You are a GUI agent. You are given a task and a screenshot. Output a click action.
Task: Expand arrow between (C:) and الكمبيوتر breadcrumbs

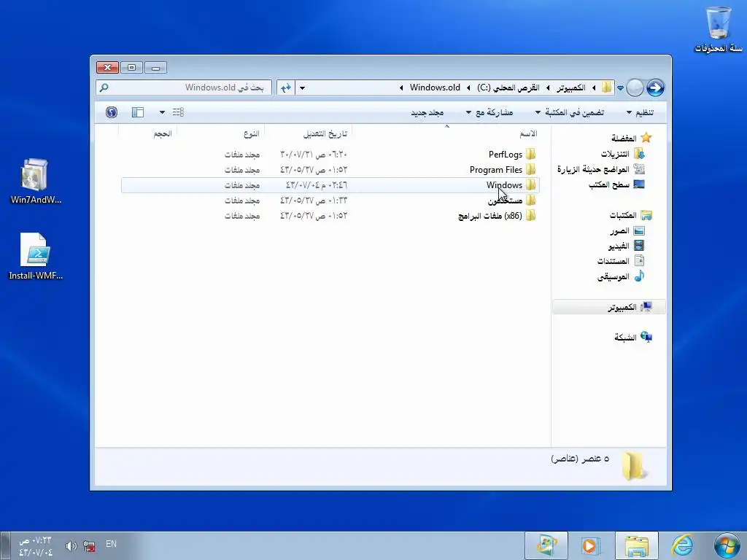(549, 87)
